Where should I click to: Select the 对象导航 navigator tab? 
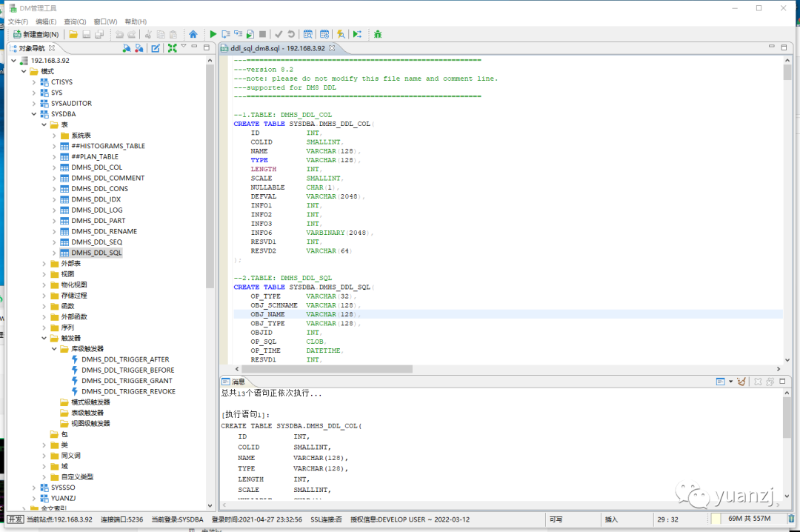point(32,48)
